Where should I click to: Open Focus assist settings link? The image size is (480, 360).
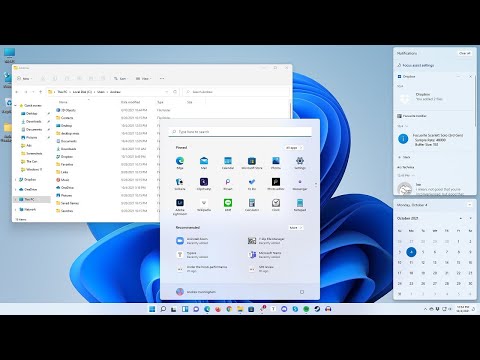tap(416, 65)
